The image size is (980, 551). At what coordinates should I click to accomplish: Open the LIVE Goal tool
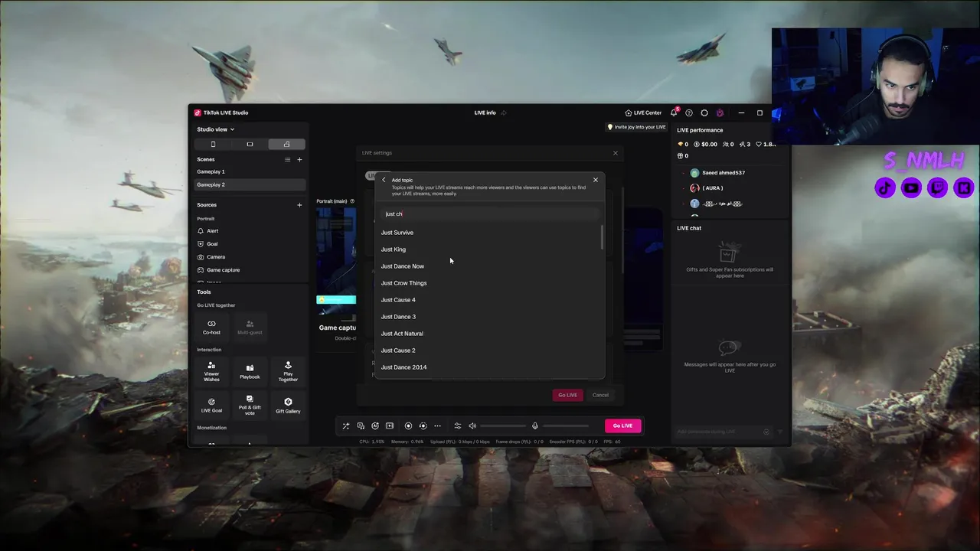211,406
